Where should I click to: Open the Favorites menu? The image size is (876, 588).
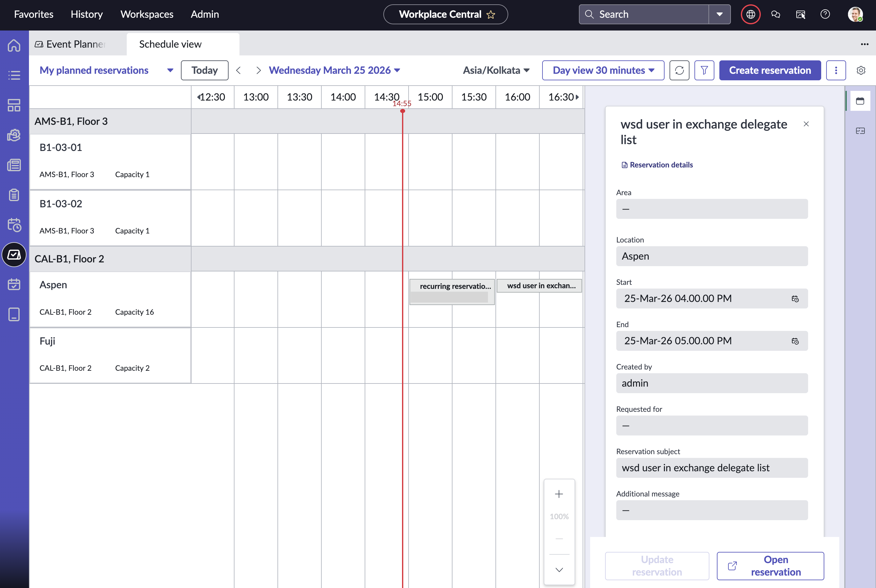[x=34, y=14]
